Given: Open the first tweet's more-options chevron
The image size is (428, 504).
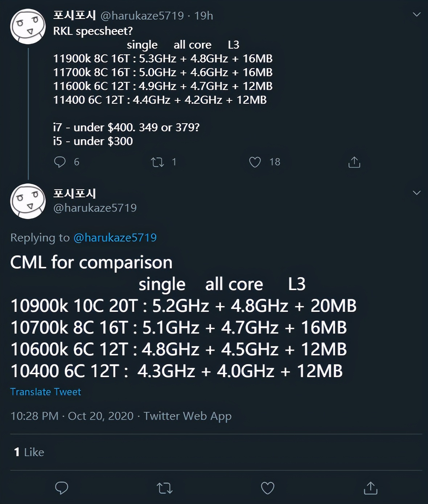Looking at the screenshot, I should [x=417, y=15].
